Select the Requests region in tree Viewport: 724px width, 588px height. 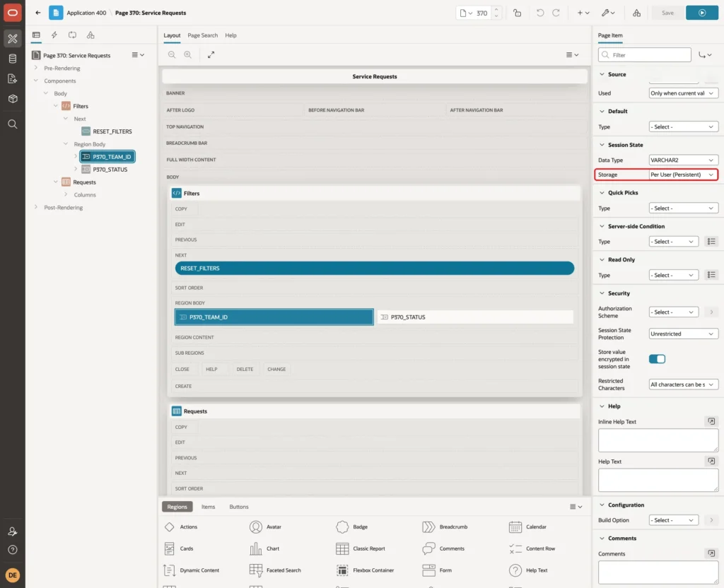84,182
